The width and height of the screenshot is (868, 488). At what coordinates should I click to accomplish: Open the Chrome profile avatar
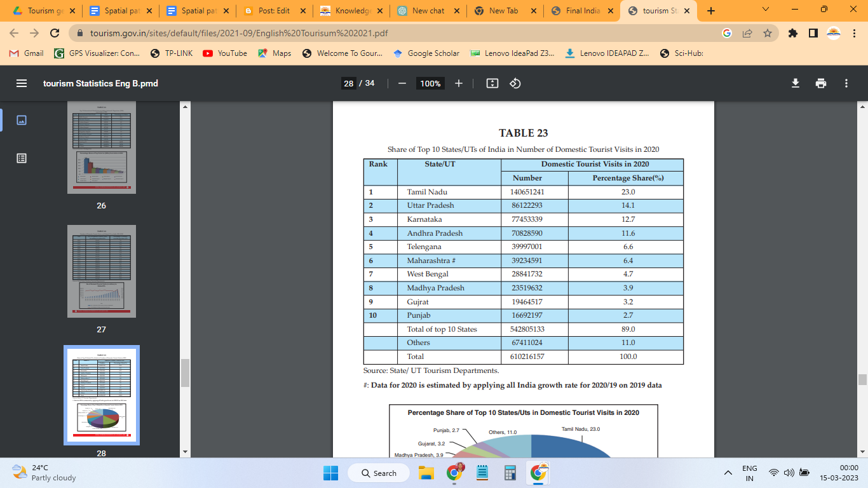click(833, 33)
